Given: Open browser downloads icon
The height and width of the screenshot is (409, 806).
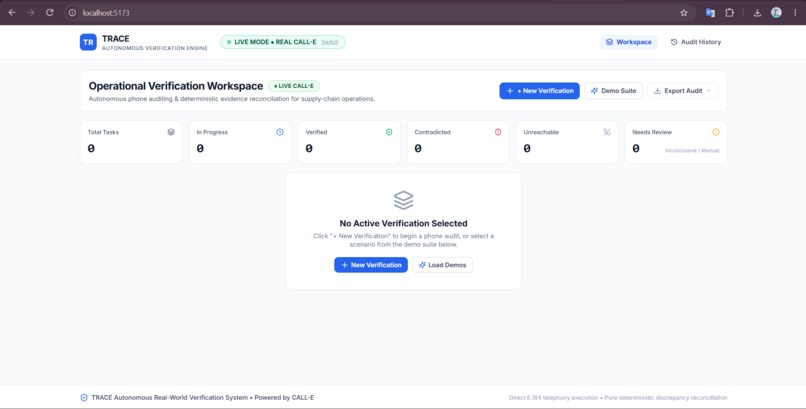Looking at the screenshot, I should tap(757, 13).
